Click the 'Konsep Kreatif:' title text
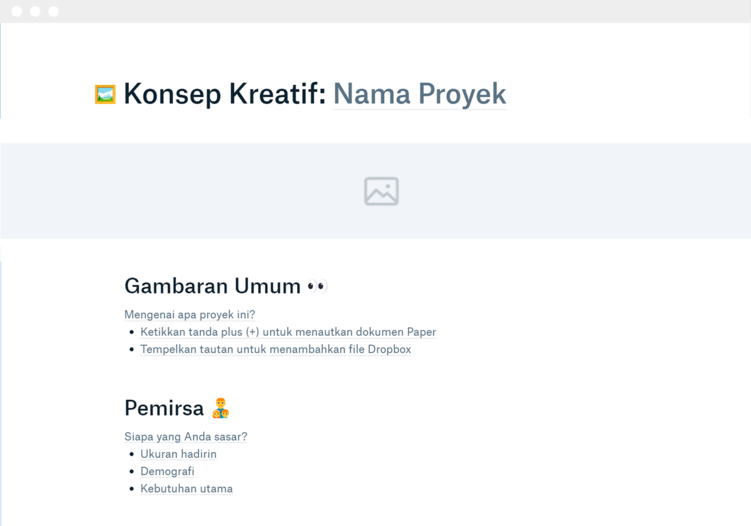Viewport: 751px width, 526px height. (224, 94)
